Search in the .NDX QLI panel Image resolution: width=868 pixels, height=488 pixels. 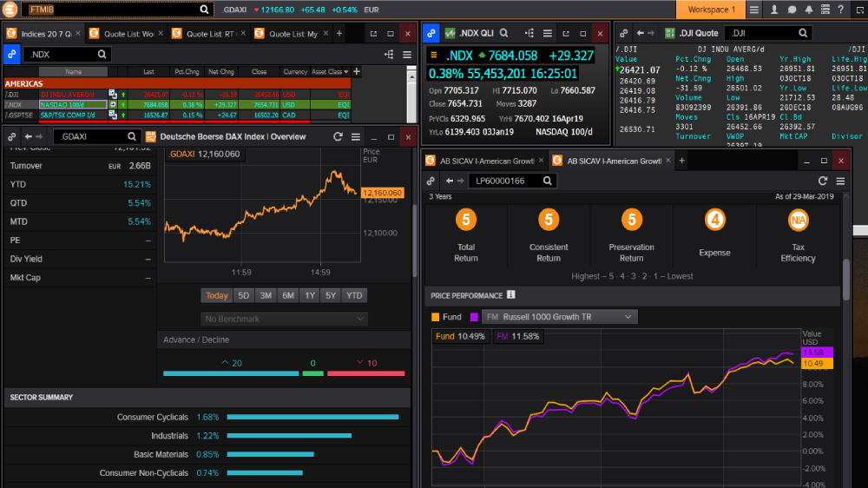coord(503,33)
